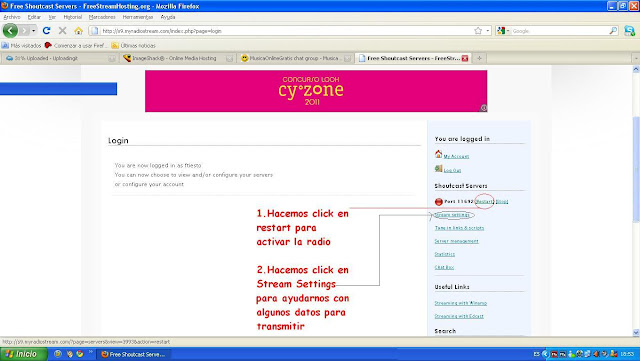Click the Stop server link
The width and height of the screenshot is (640, 361).
(502, 201)
